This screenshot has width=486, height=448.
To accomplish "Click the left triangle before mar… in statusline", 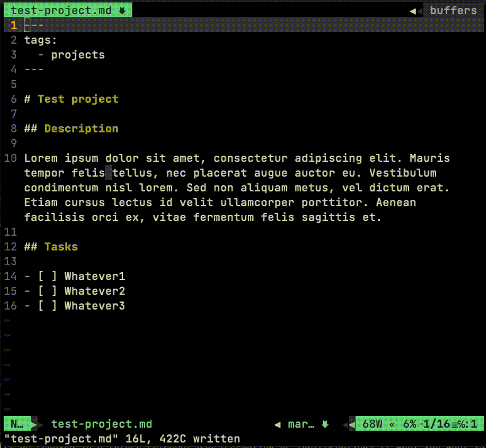I will click(277, 425).
